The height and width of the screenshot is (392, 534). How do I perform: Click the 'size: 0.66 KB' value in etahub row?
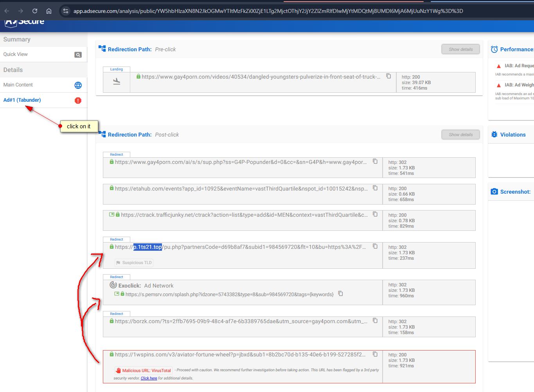[x=401, y=194]
